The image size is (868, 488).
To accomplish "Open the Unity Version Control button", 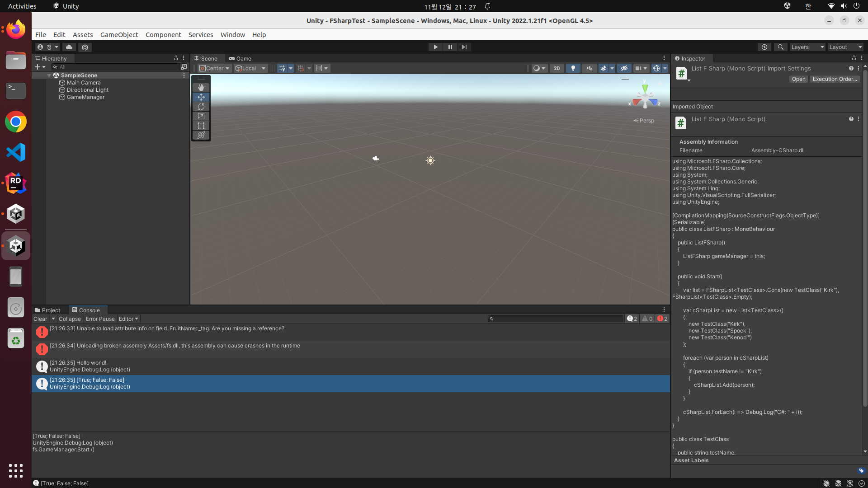I will (85, 47).
